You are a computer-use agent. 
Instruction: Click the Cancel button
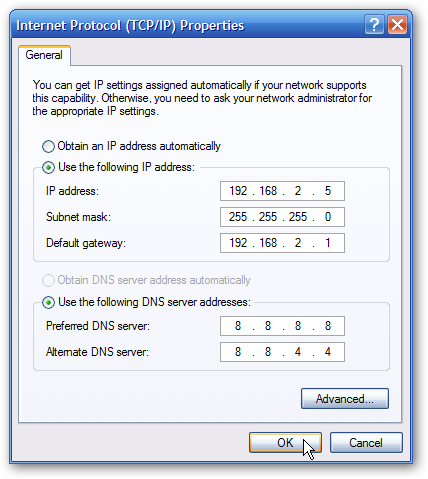[x=366, y=443]
